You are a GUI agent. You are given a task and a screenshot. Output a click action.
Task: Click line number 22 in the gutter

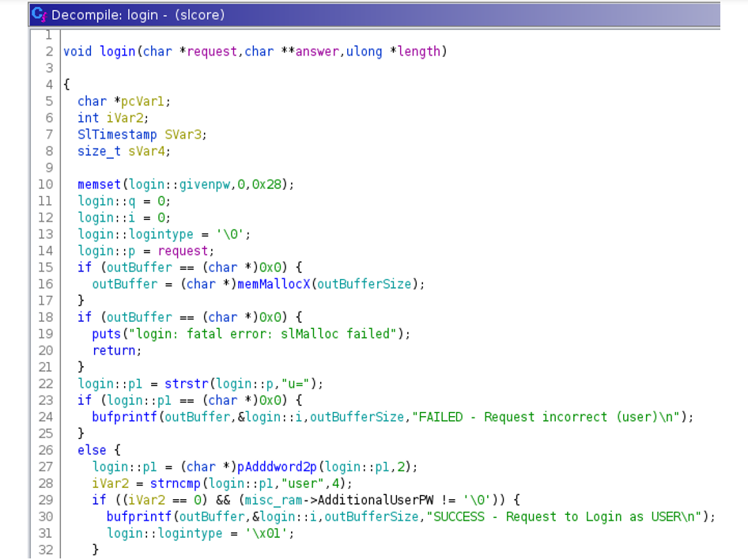point(45,384)
